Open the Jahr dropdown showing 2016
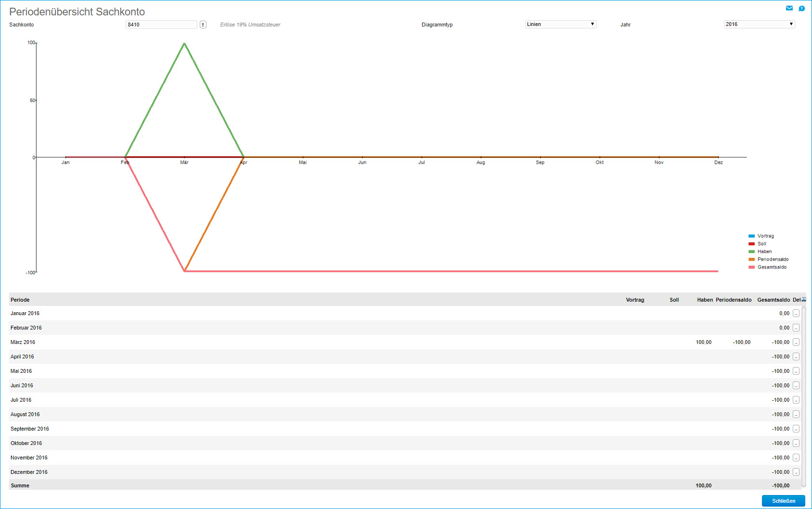The width and height of the screenshot is (812, 509). point(759,24)
